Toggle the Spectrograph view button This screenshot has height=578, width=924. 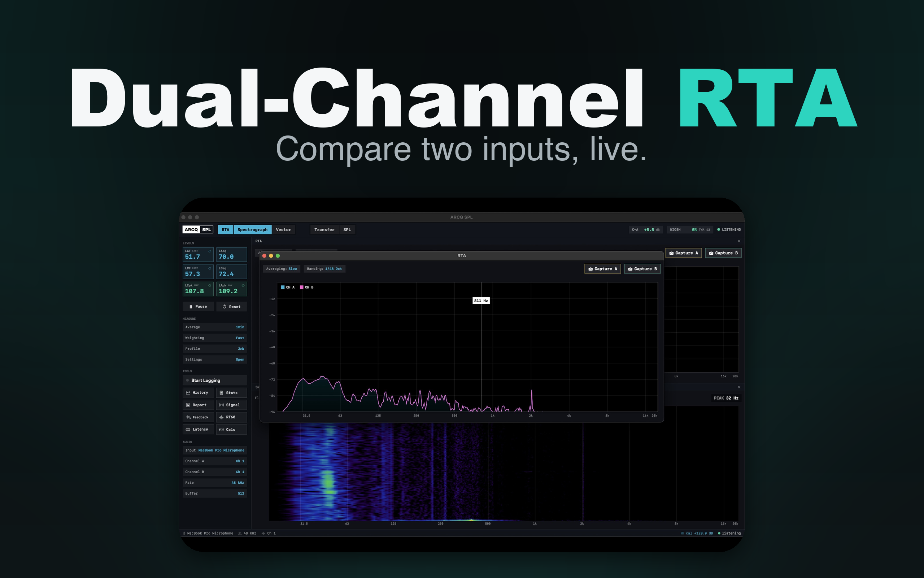[x=253, y=230]
